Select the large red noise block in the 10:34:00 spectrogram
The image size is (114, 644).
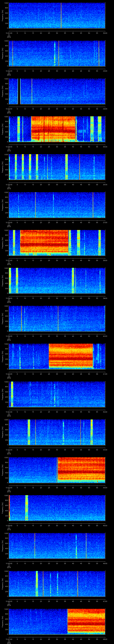tap(53, 129)
